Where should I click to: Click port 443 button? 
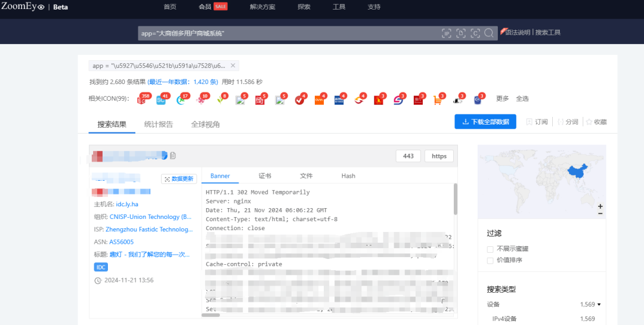tap(408, 156)
